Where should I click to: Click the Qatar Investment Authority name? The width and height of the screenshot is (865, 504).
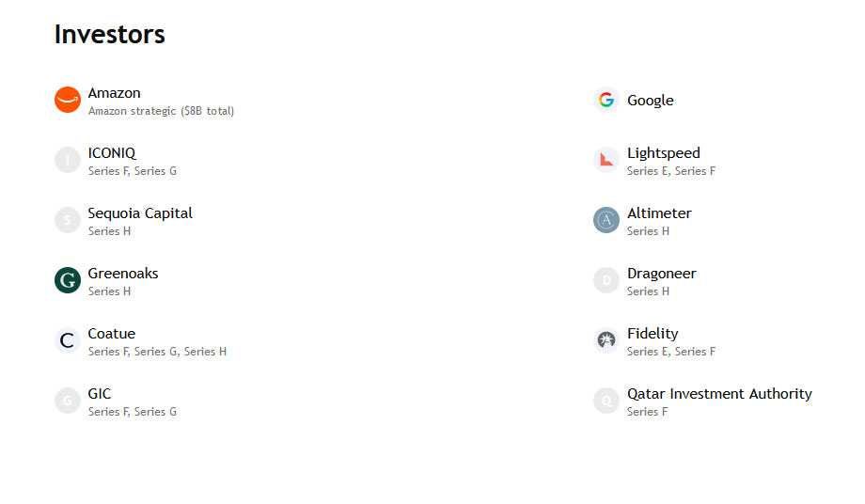[x=719, y=394]
